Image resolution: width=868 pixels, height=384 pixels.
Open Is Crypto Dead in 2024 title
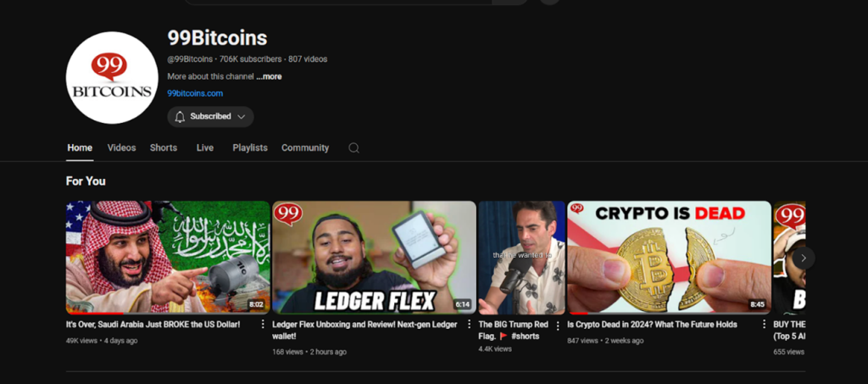[x=652, y=325]
